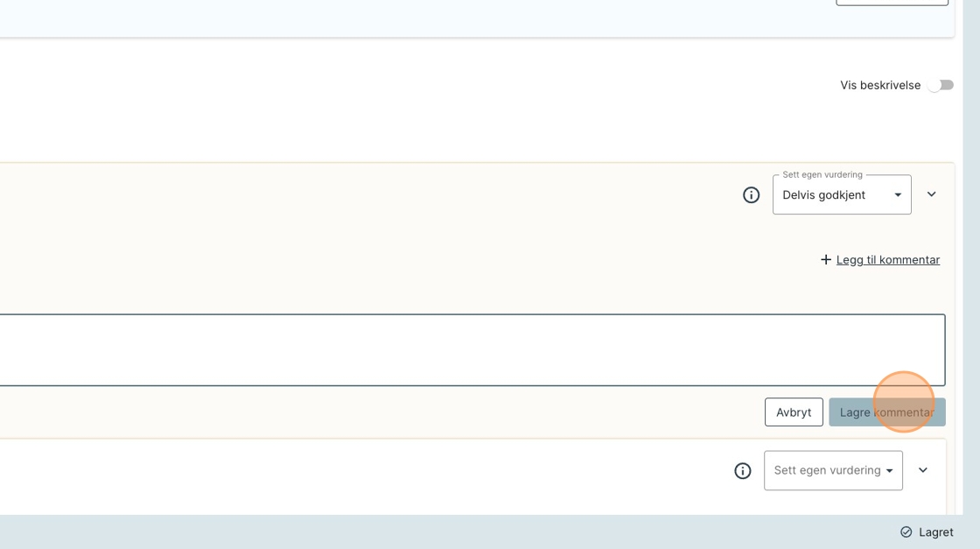Click the small arrow in the Delvis godkjent field
This screenshot has height=549, width=980.
898,195
